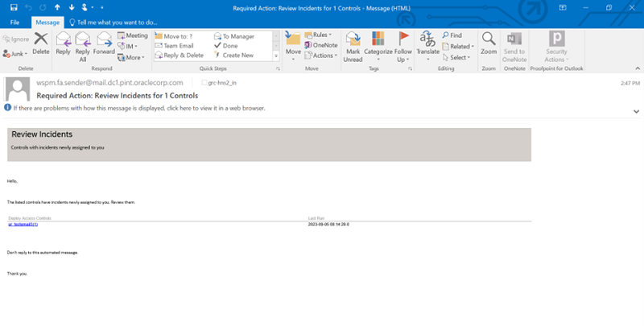Expand the Quick Steps gallery
The width and height of the screenshot is (644, 326).
pos(276,56)
